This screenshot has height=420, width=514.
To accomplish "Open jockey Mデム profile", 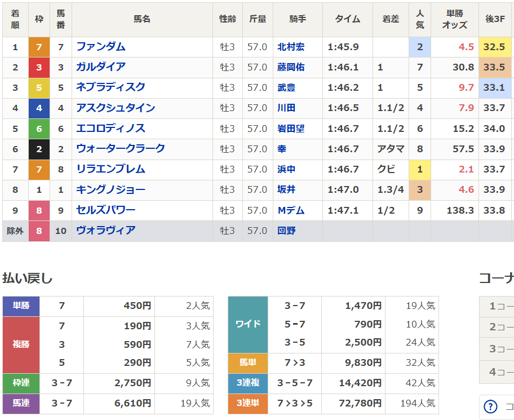I will [x=290, y=210].
